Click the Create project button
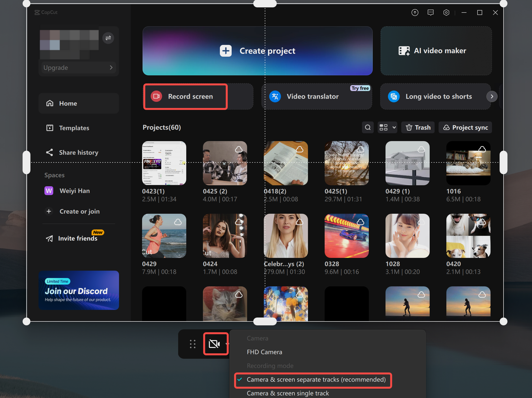The width and height of the screenshot is (532, 398). click(x=257, y=51)
